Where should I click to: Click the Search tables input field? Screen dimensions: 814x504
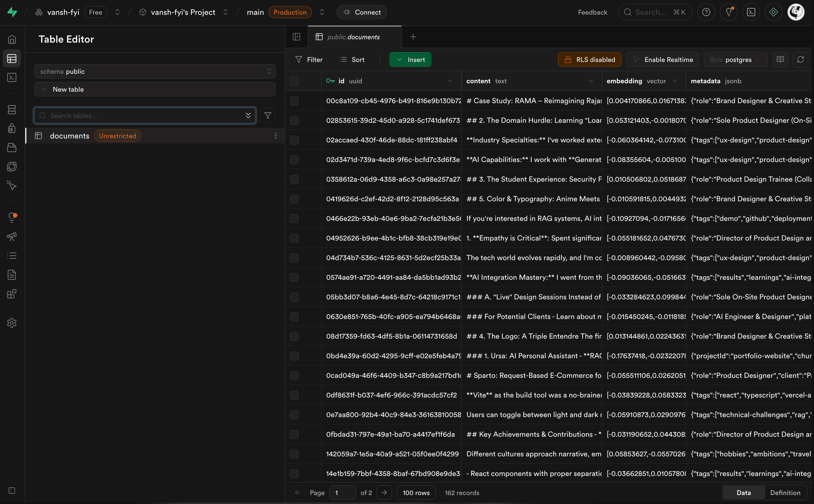tap(143, 116)
